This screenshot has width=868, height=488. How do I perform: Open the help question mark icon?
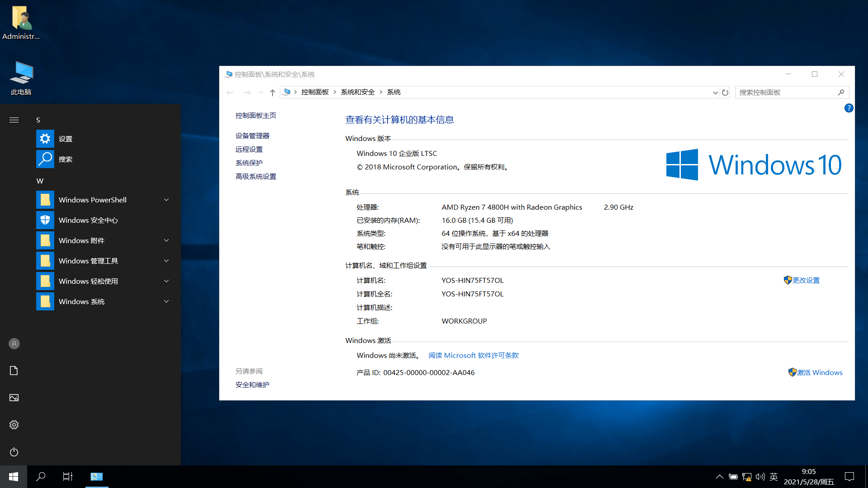pyautogui.click(x=849, y=108)
